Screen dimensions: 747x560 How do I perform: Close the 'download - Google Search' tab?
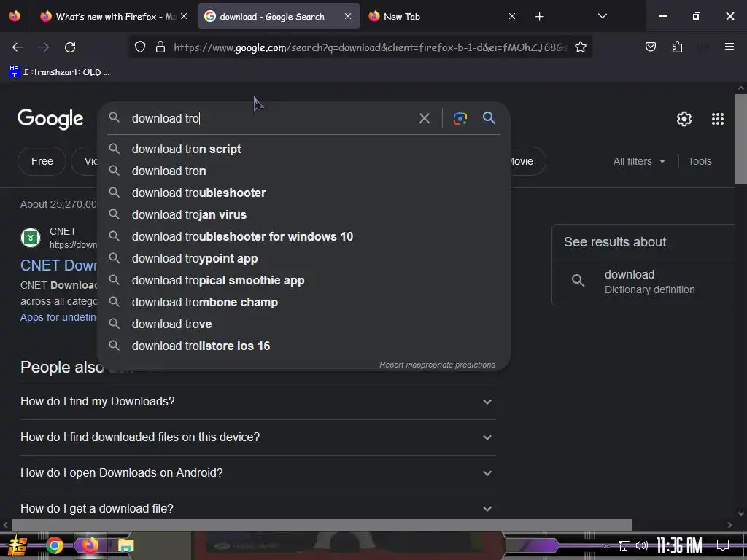pyautogui.click(x=348, y=16)
